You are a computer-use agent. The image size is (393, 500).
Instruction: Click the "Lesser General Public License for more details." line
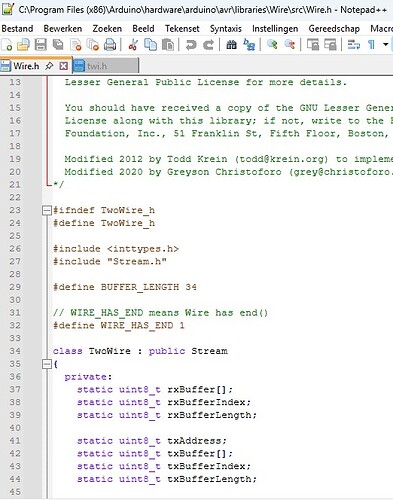point(206,82)
